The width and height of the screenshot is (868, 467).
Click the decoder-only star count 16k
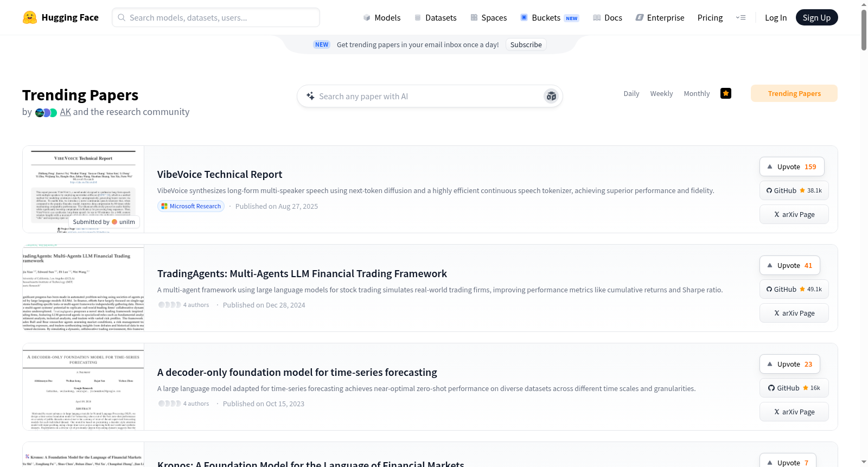point(812,388)
